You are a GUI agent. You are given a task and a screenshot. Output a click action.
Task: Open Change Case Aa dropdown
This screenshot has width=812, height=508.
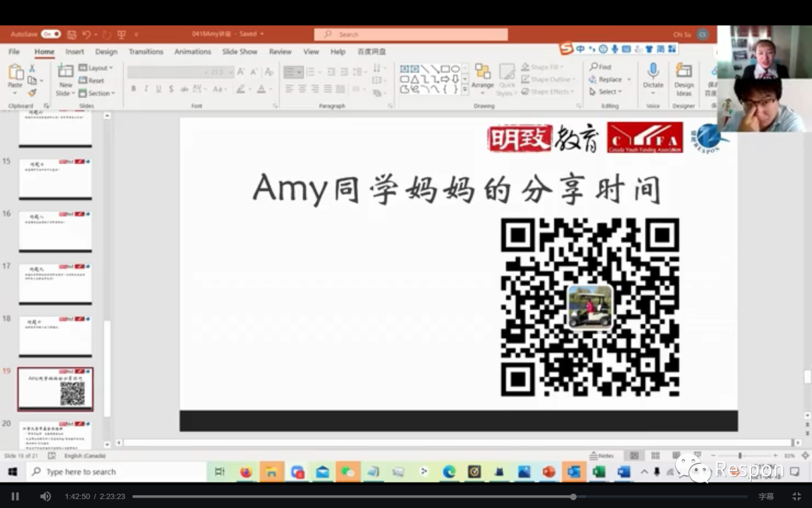(x=220, y=89)
